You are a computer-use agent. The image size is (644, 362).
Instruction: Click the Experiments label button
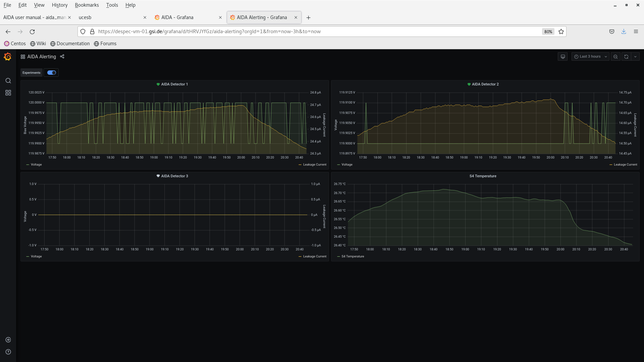pyautogui.click(x=32, y=73)
